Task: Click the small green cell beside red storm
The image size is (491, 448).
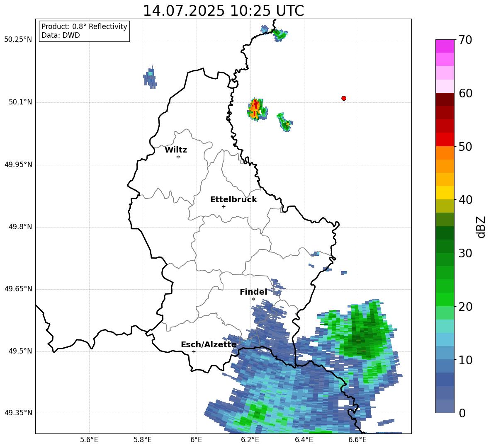Action: (x=285, y=123)
